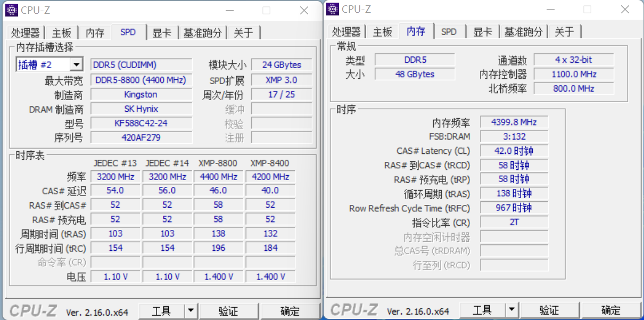Select the 主板 tab on the right window
The height and width of the screenshot is (320, 644).
(x=382, y=31)
